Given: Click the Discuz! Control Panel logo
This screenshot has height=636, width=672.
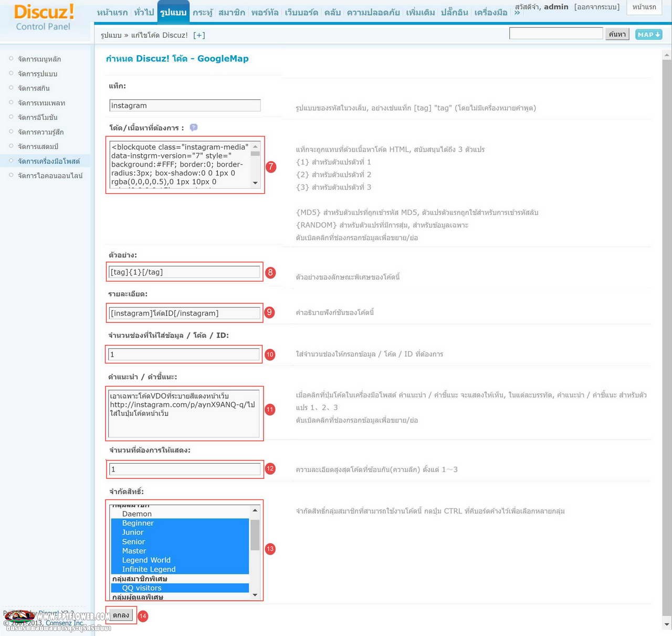Looking at the screenshot, I should [x=44, y=17].
